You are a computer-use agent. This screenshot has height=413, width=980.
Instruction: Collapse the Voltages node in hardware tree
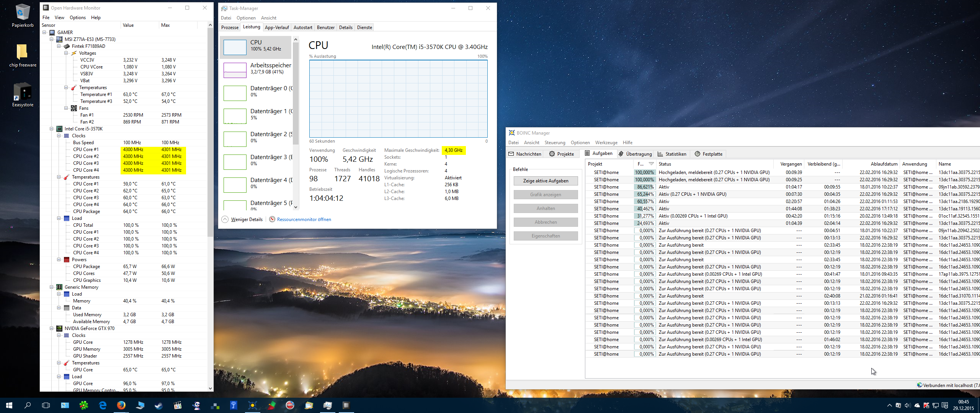pyautogui.click(x=66, y=53)
